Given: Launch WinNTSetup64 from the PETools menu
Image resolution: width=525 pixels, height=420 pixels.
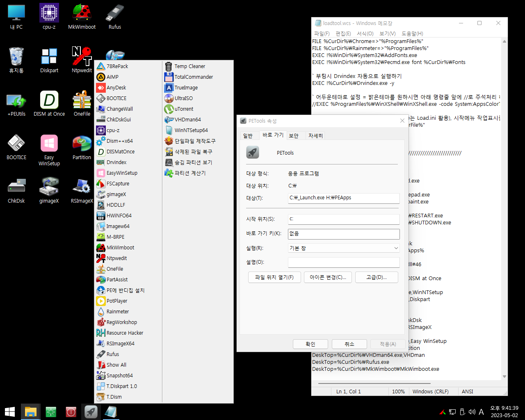Looking at the screenshot, I should click(198, 130).
